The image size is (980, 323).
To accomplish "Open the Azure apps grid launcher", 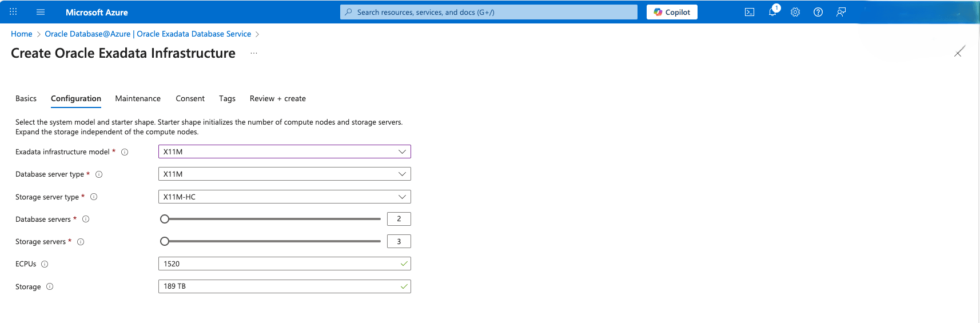I will pos(13,11).
